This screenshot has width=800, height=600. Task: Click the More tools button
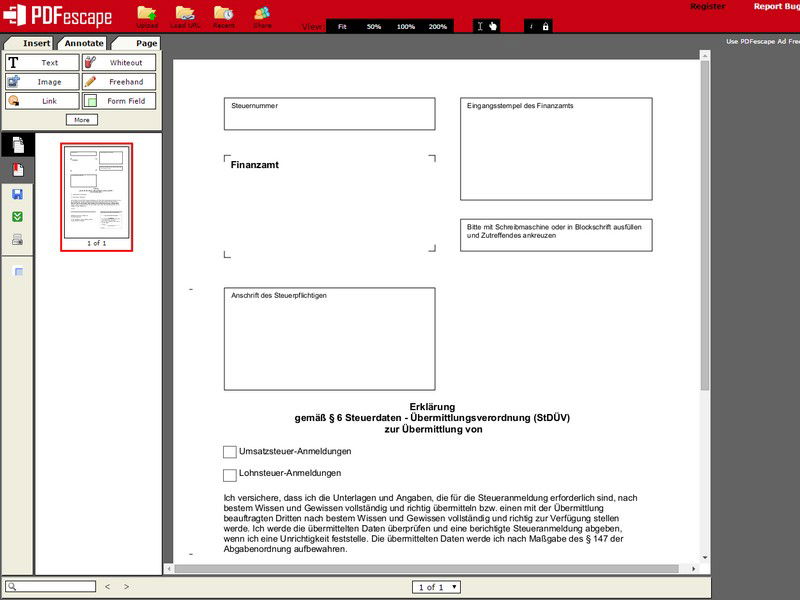[x=82, y=120]
